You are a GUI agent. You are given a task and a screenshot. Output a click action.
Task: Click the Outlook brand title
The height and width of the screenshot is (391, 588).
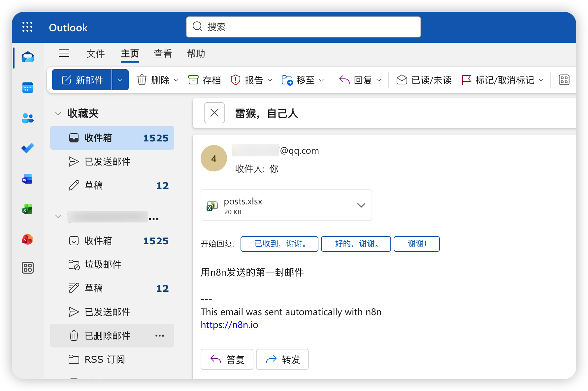pyautogui.click(x=68, y=28)
